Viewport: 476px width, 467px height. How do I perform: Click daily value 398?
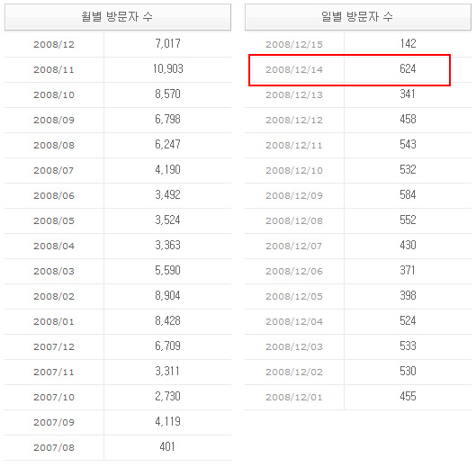click(x=408, y=296)
